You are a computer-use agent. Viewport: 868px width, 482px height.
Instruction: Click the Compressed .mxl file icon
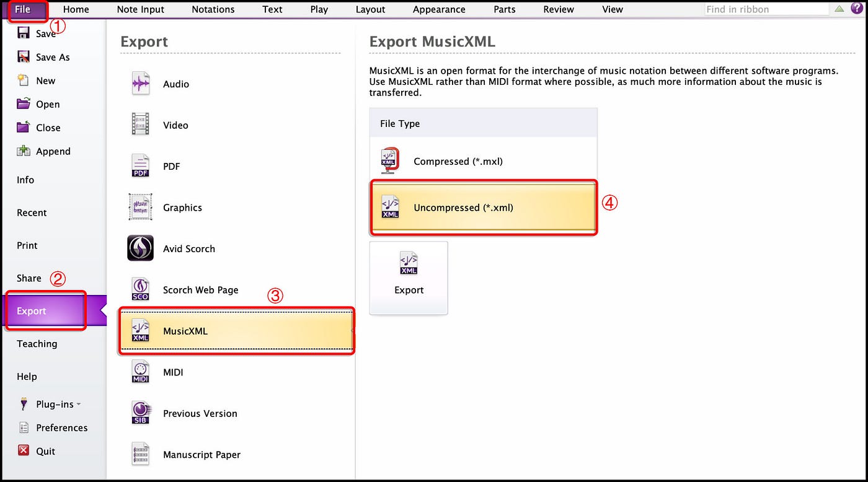pyautogui.click(x=391, y=161)
